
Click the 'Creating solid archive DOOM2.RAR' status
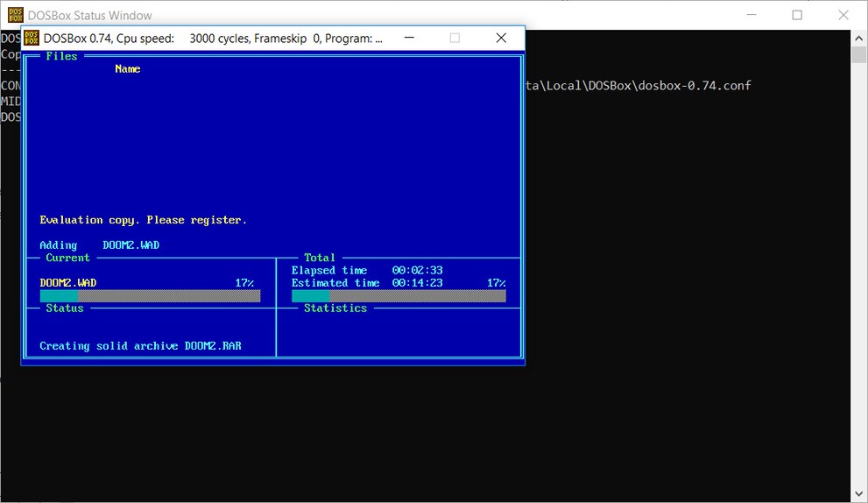[x=140, y=345]
